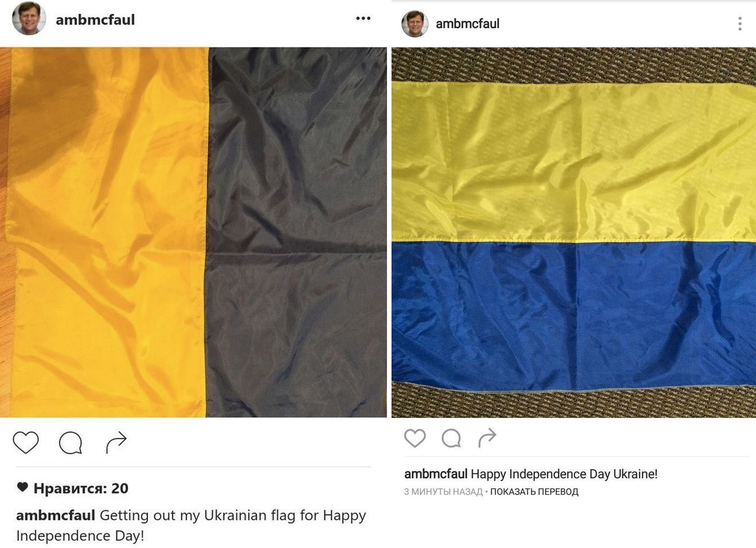This screenshot has height=548, width=756.
Task: Open ambmcfaul avatar on the right post
Action: pyautogui.click(x=415, y=24)
